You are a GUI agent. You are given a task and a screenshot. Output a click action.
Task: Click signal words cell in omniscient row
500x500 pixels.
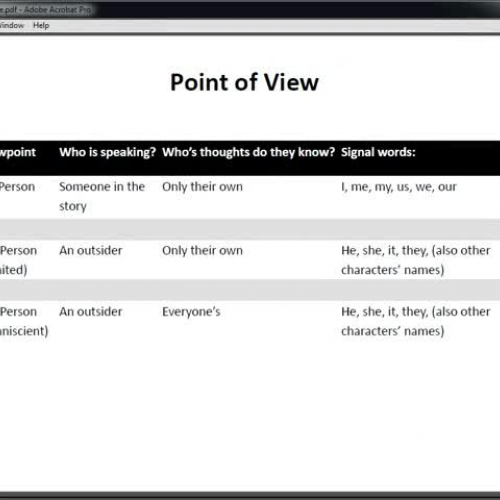pos(416,321)
